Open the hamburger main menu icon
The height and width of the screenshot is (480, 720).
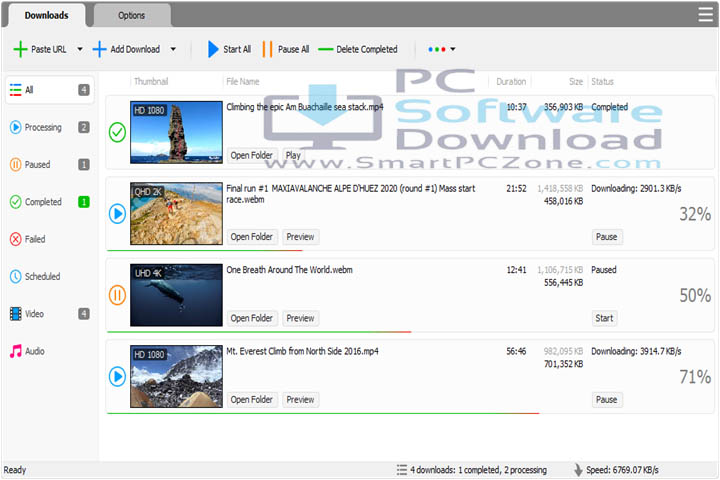(x=705, y=14)
